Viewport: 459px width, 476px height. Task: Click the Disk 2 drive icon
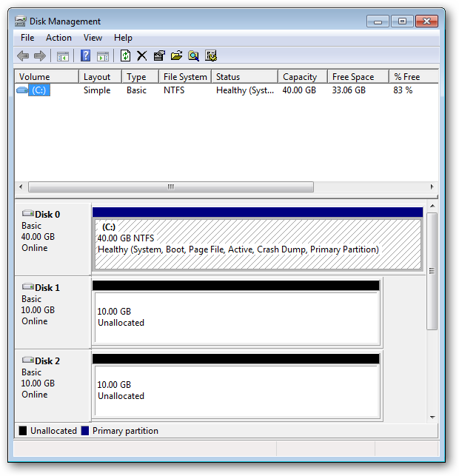tap(28, 361)
